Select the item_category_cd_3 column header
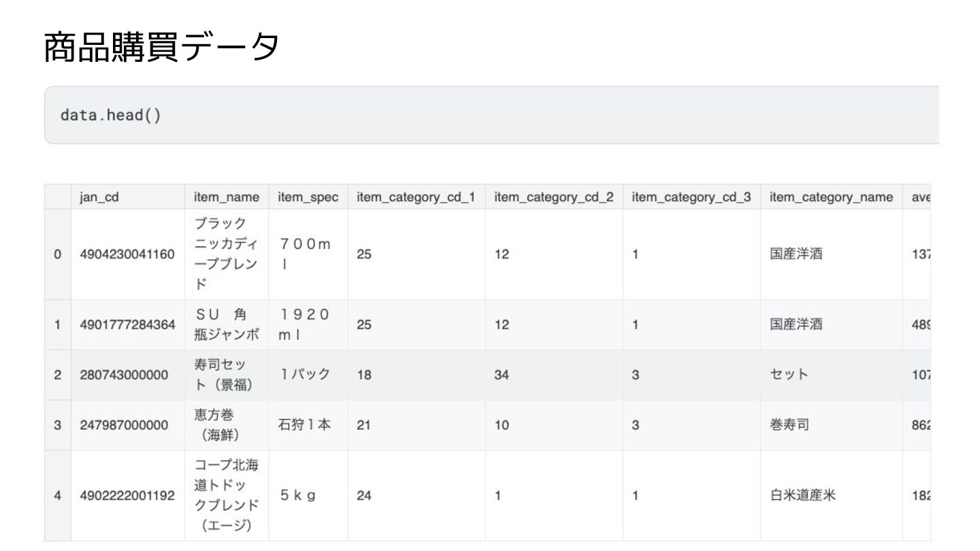This screenshot has height=551, width=980. [x=691, y=197]
